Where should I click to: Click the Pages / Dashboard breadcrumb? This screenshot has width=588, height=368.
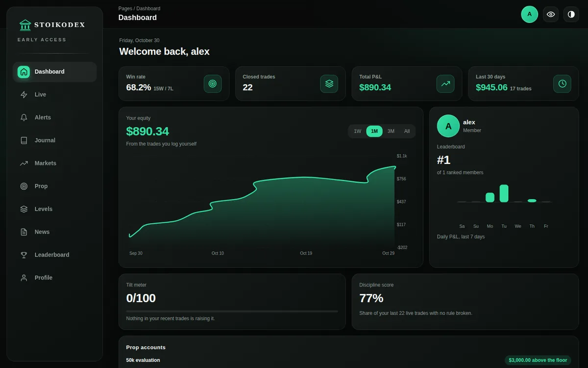[139, 8]
